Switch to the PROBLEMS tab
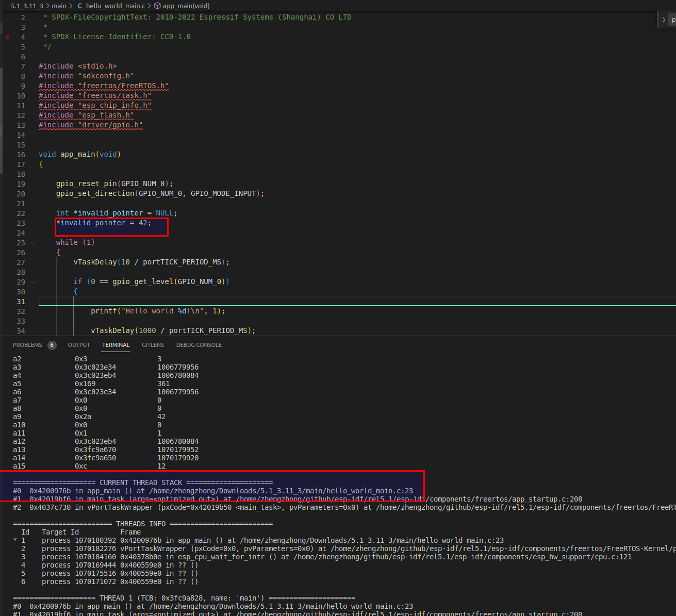This screenshot has height=616, width=676. click(27, 345)
